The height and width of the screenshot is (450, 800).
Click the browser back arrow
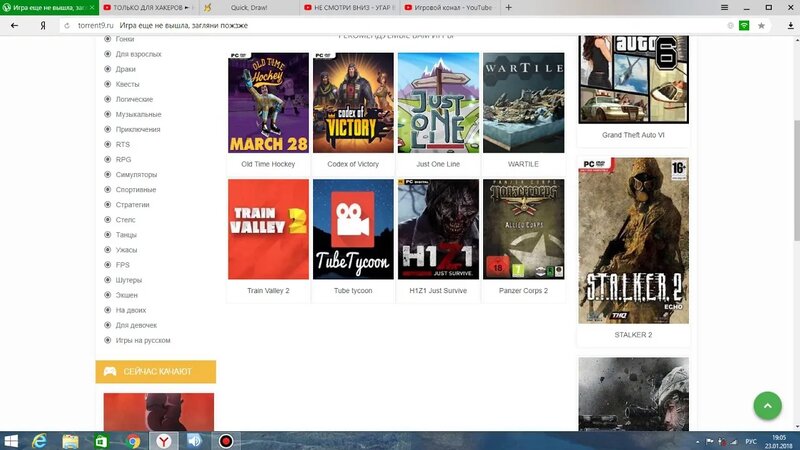click(x=14, y=26)
